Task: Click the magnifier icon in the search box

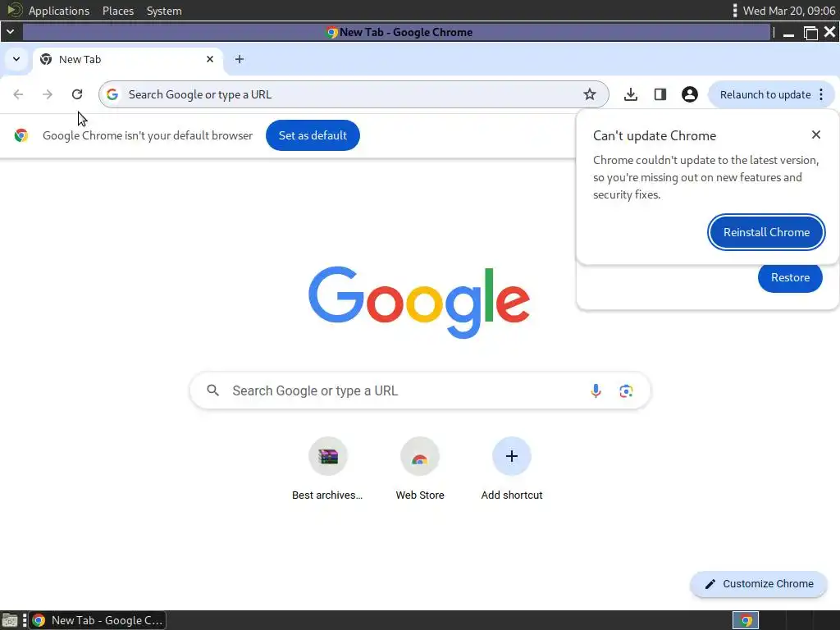Action: click(x=212, y=390)
